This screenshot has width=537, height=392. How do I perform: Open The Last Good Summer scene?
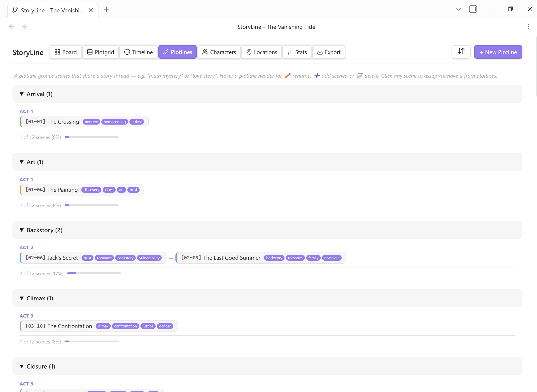231,258
